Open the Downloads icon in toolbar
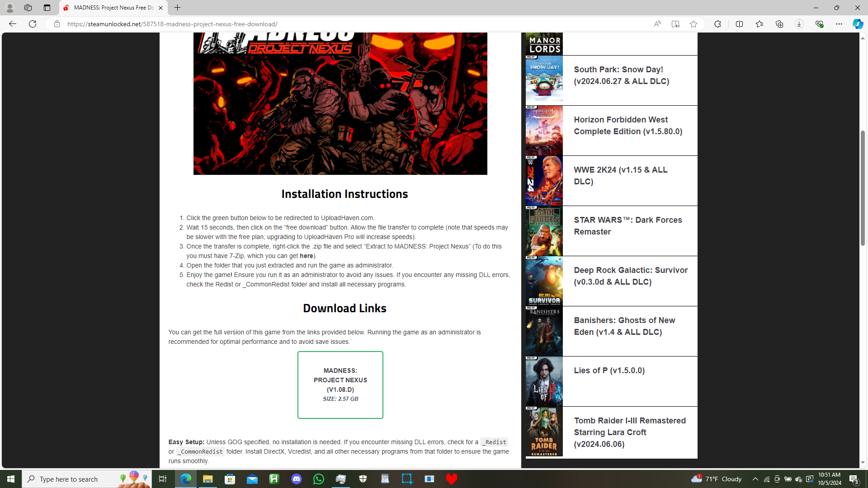The height and width of the screenshot is (488, 868). (799, 24)
